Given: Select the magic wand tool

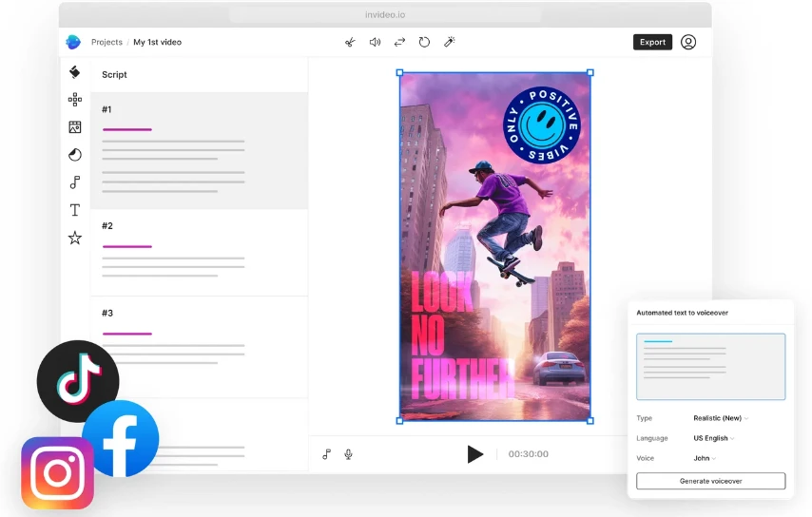Looking at the screenshot, I should point(450,42).
